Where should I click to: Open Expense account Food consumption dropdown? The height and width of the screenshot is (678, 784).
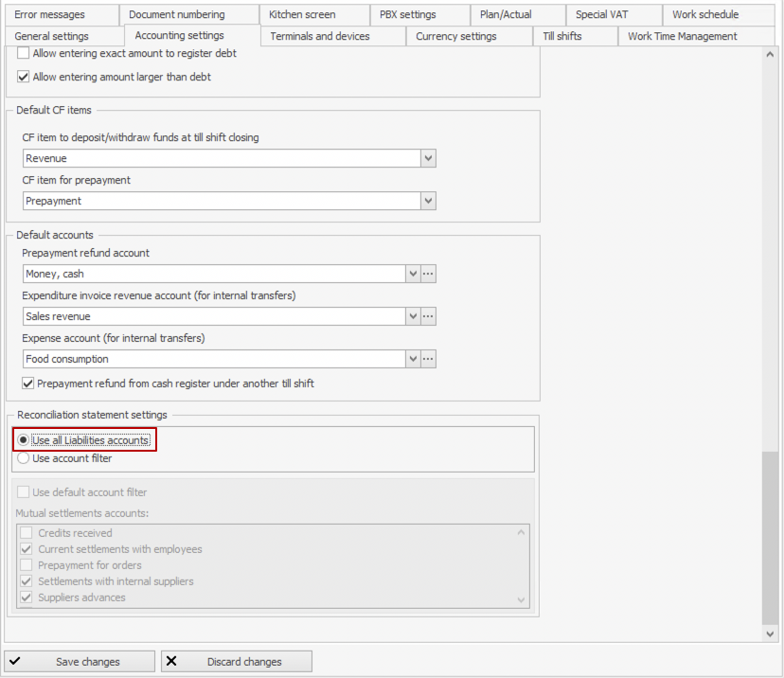tap(413, 359)
